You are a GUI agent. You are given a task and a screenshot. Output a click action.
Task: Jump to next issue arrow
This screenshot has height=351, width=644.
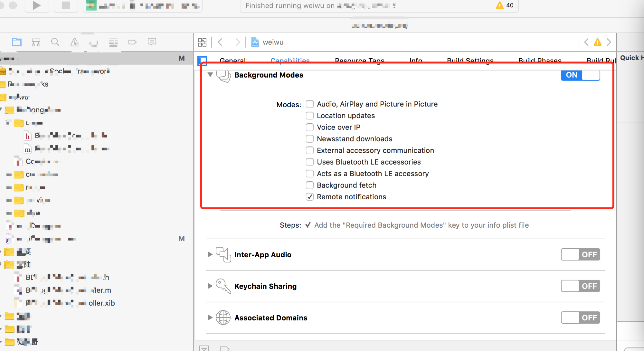609,42
